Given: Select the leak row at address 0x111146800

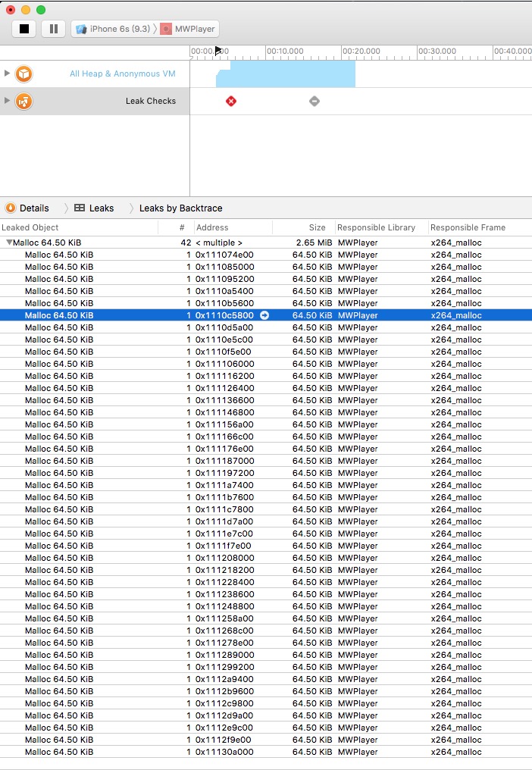Looking at the screenshot, I should coord(266,412).
